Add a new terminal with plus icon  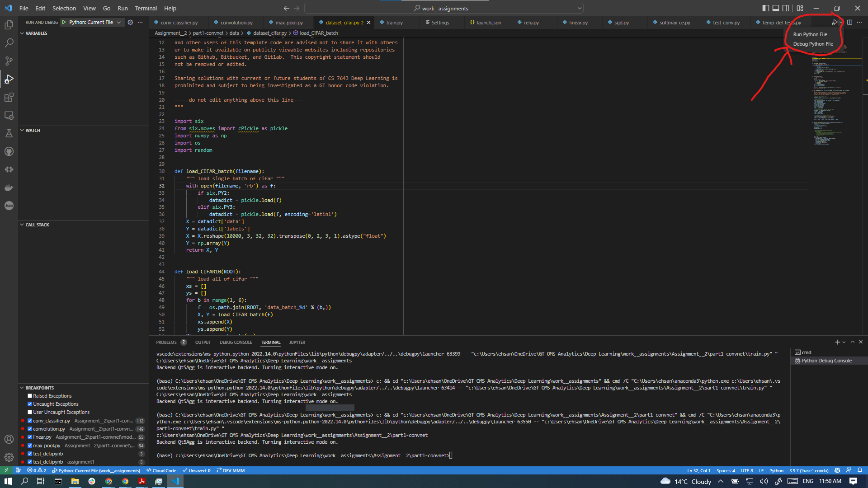coord(837,342)
